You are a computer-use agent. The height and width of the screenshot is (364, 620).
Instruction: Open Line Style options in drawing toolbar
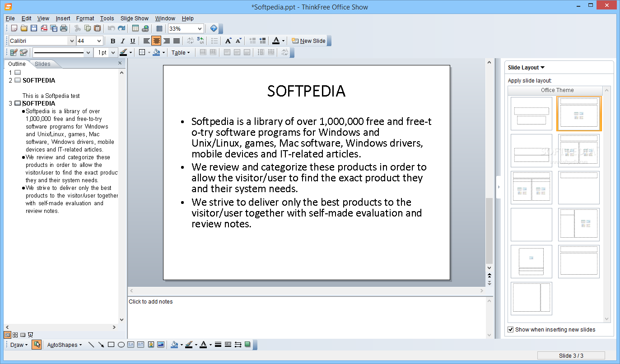coord(218,345)
